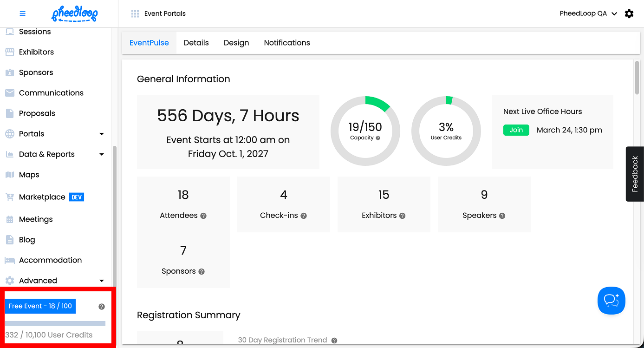Switch to the Notifications tab
This screenshot has height=348, width=644.
[287, 43]
